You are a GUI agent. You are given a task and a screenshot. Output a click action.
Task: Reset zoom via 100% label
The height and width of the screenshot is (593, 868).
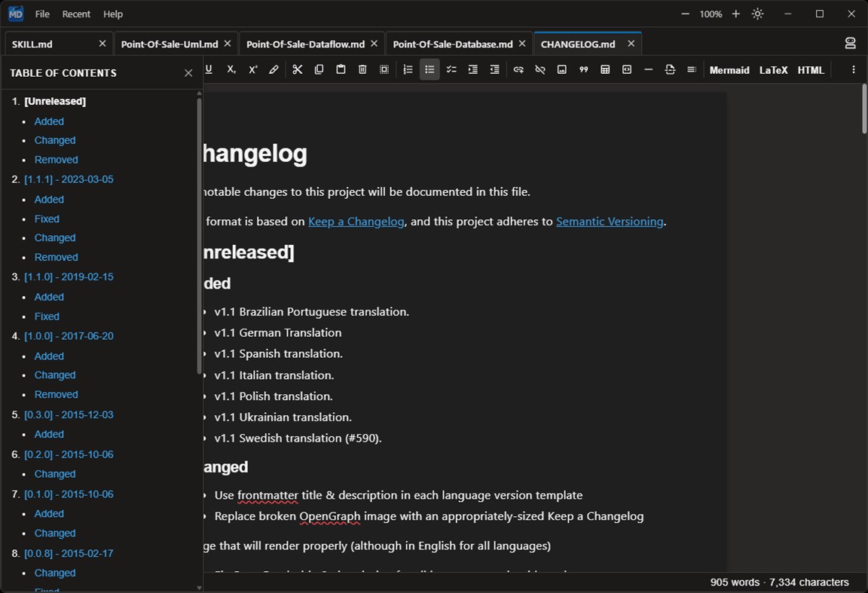[x=711, y=14]
